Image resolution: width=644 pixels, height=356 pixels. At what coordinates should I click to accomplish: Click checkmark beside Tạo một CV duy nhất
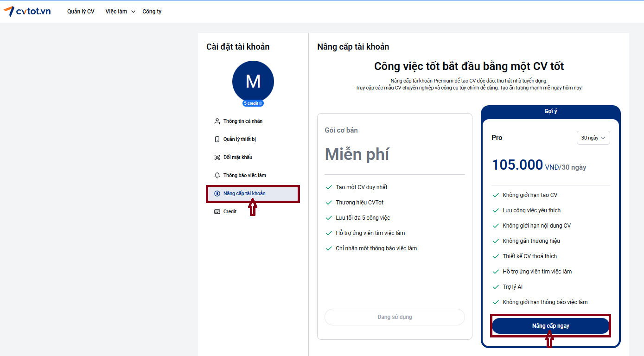[x=329, y=187]
